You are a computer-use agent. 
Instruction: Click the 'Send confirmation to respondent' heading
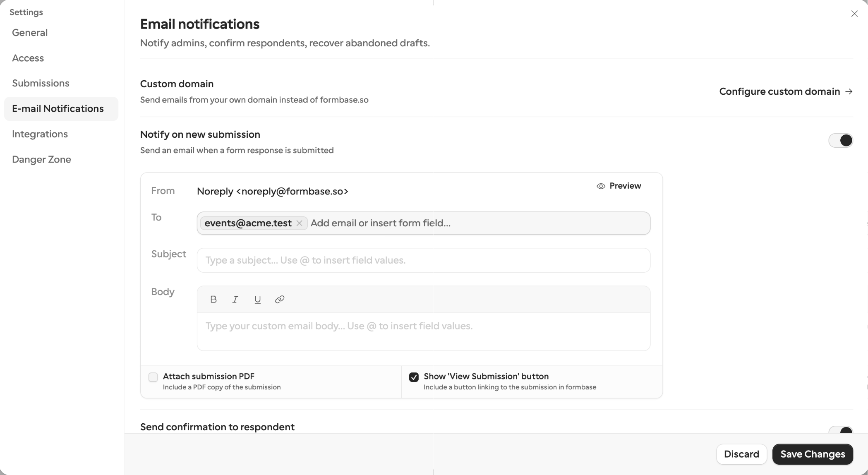point(217,427)
